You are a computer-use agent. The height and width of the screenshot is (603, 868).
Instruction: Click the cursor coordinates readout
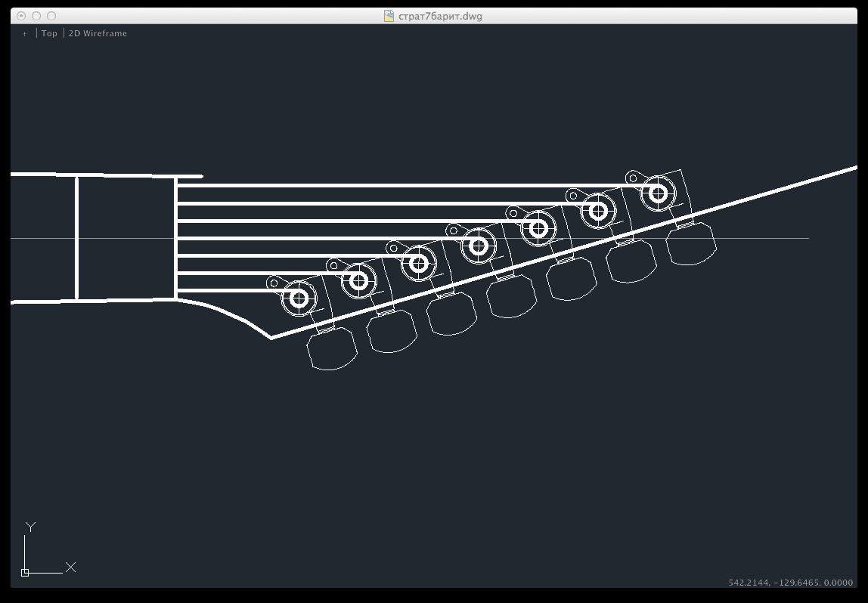791,583
